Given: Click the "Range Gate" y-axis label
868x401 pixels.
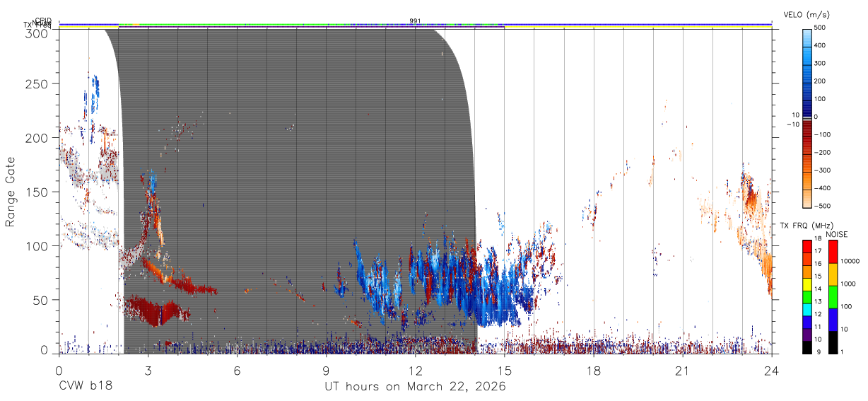Looking at the screenshot, I should [11, 192].
